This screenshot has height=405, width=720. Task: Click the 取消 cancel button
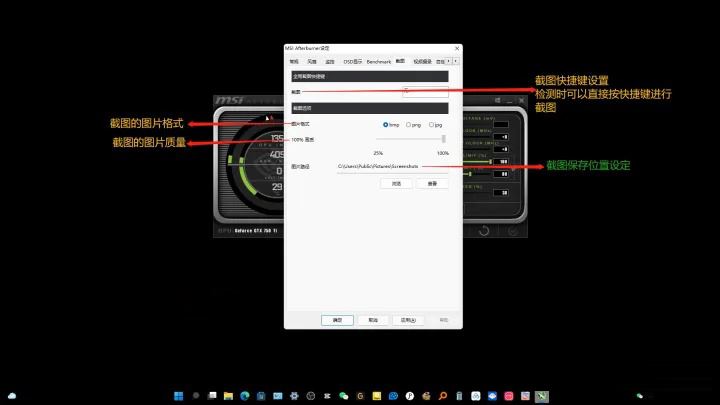(373, 320)
